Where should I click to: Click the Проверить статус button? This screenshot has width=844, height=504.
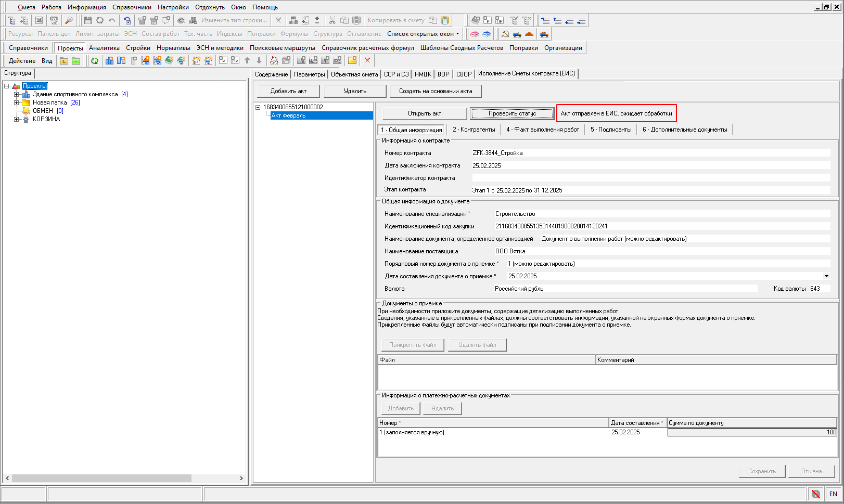click(513, 113)
